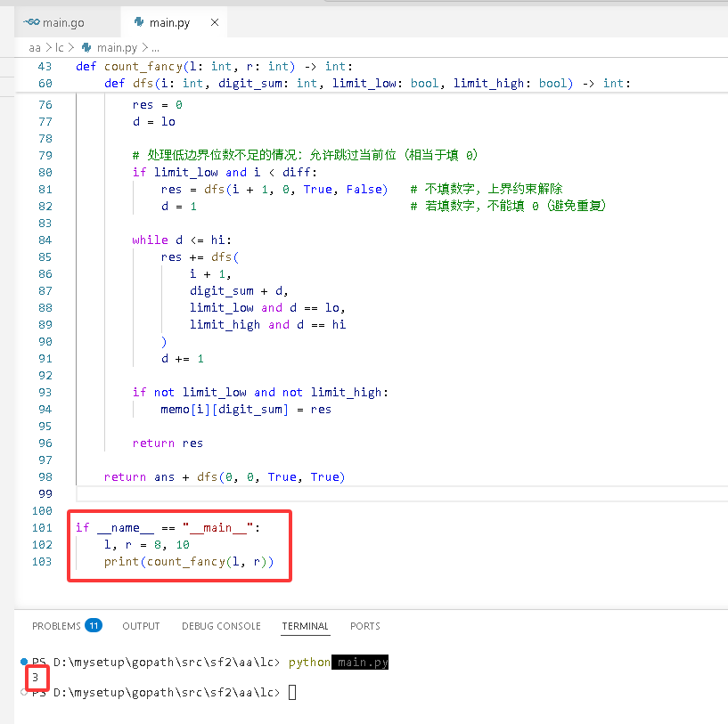Viewport: 728px width, 724px height.
Task: Close the main.py tab
Action: (215, 22)
